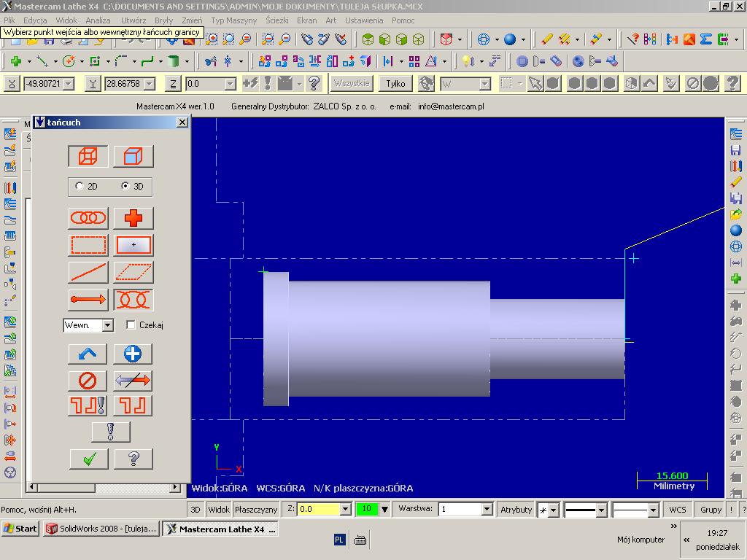This screenshot has height=560, width=747.
Task: Click the Z coordinate lock button
Action: [x=173, y=84]
